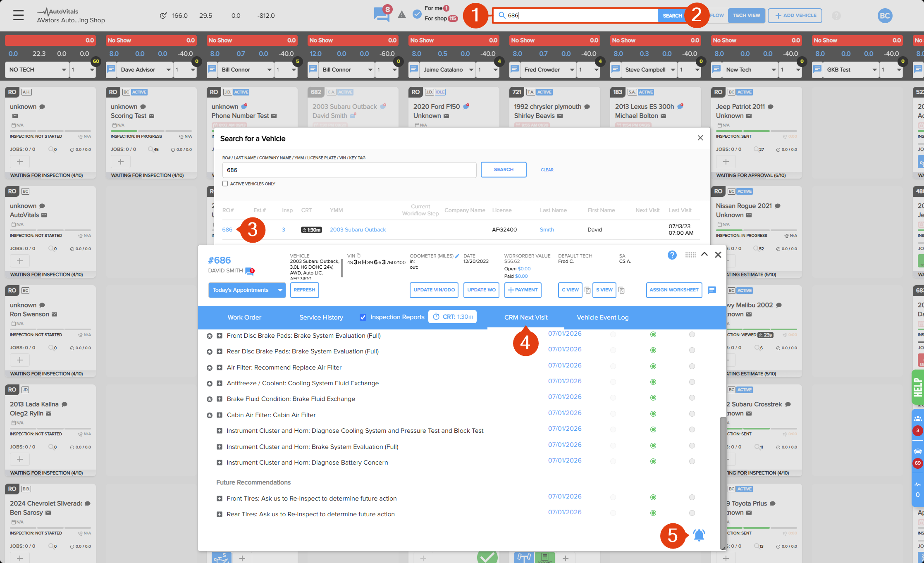Image resolution: width=924 pixels, height=563 pixels.
Task: Click the David Smith chat icon with badge 1
Action: click(249, 271)
